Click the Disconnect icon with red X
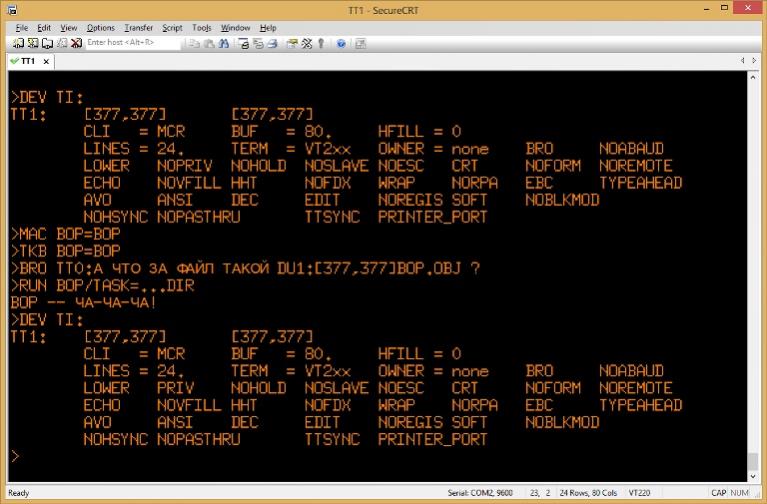Viewport: 767px width, 504px height. click(x=75, y=43)
